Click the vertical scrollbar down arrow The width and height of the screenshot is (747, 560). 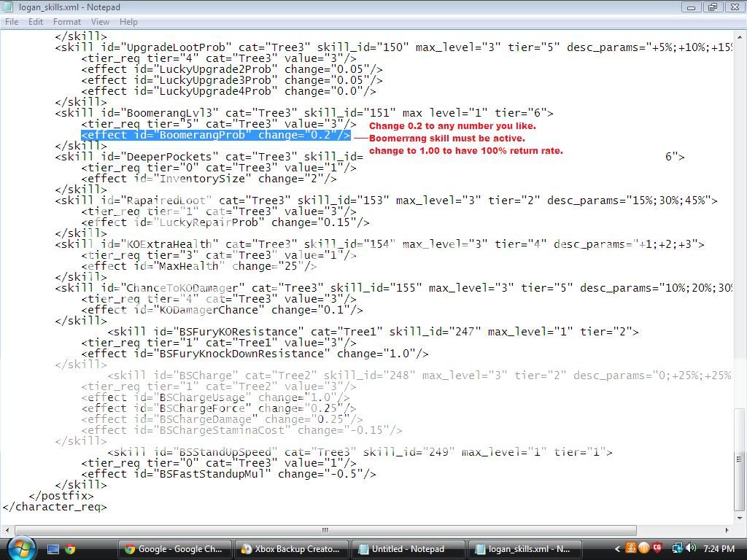(x=740, y=518)
